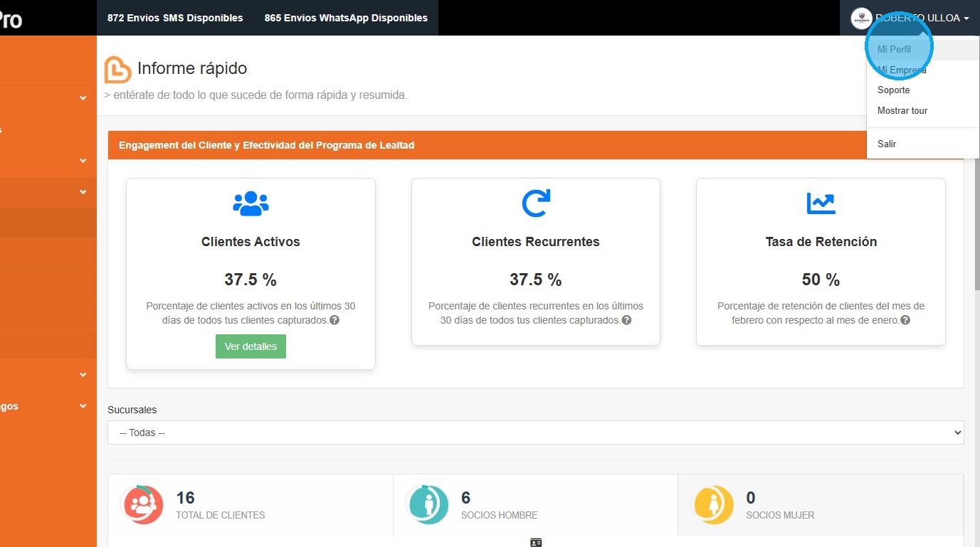Image resolution: width=980 pixels, height=547 pixels.
Task: Click the number '6' for Socios Hombre
Action: (466, 497)
